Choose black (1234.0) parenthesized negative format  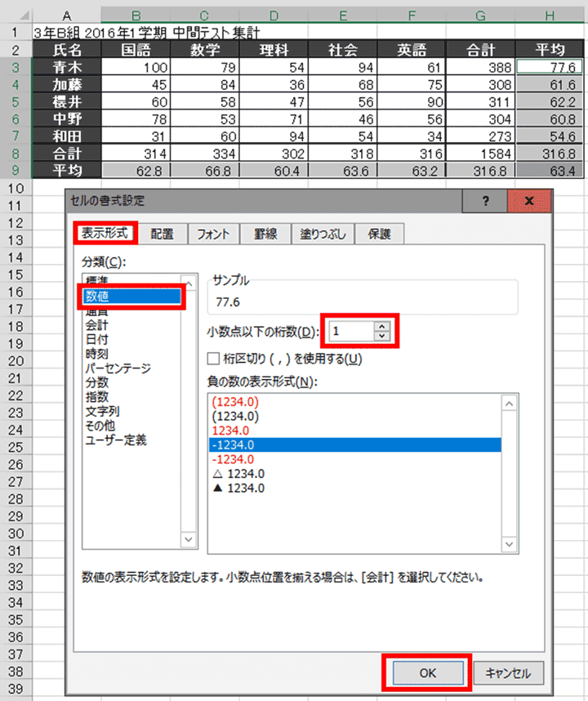354,416
